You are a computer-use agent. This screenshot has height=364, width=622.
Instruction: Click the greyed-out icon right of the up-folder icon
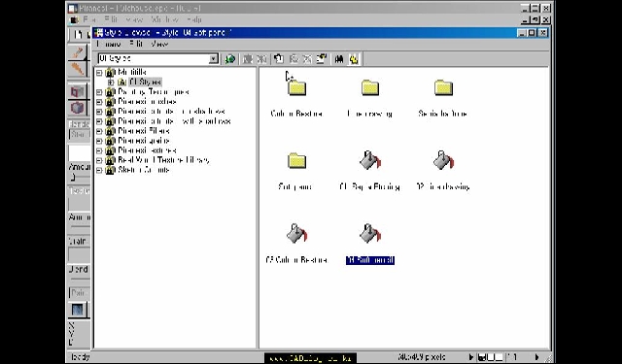[294, 59]
